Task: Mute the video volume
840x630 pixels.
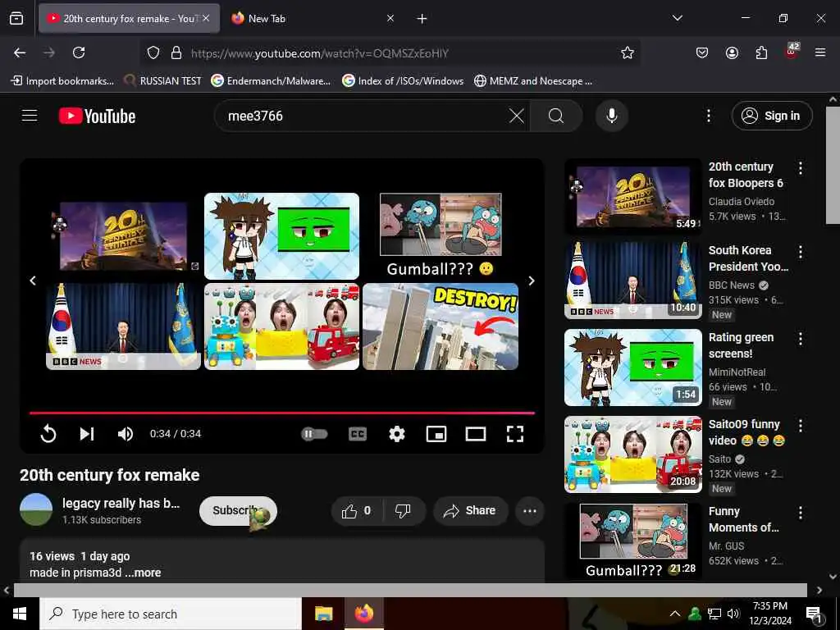Action: [x=126, y=433]
